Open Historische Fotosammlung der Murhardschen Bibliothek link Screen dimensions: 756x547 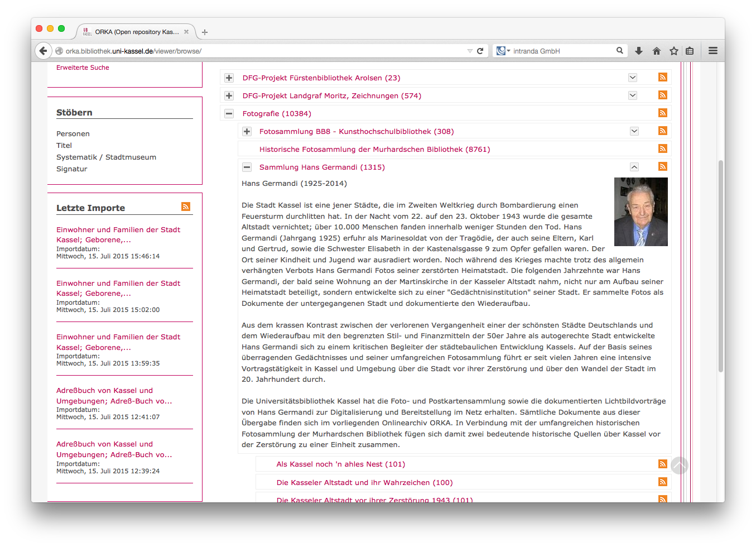(x=375, y=150)
